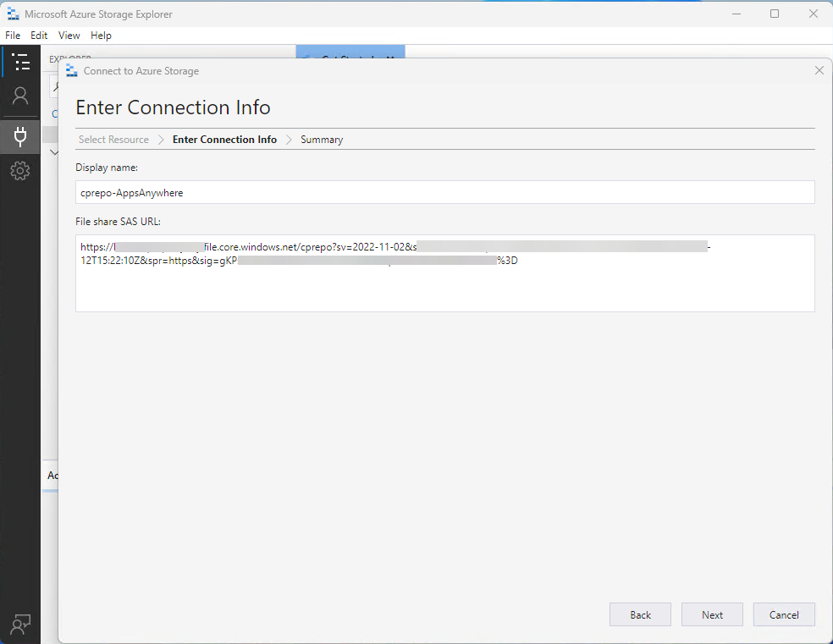Click inside the File share SAS URL box
The height and width of the screenshot is (644, 833).
click(x=444, y=288)
